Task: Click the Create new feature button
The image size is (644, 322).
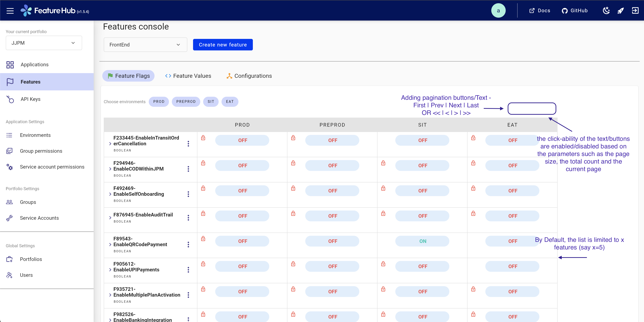Action: click(222, 44)
